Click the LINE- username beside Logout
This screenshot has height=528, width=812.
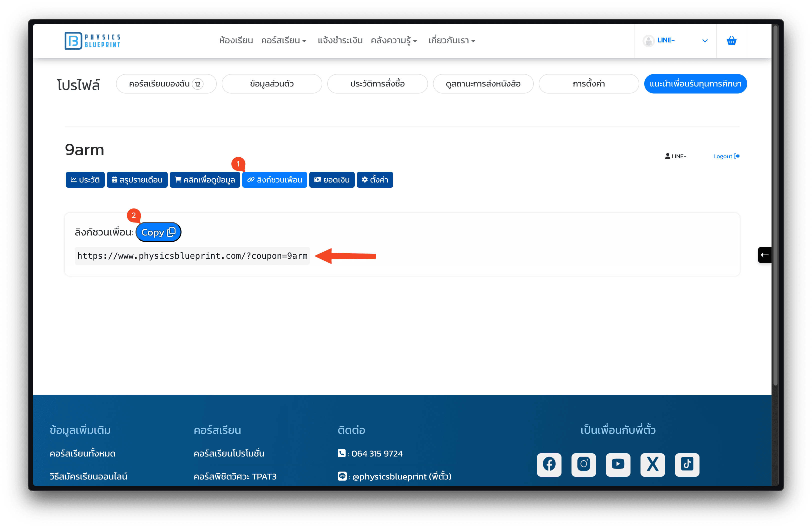click(675, 156)
